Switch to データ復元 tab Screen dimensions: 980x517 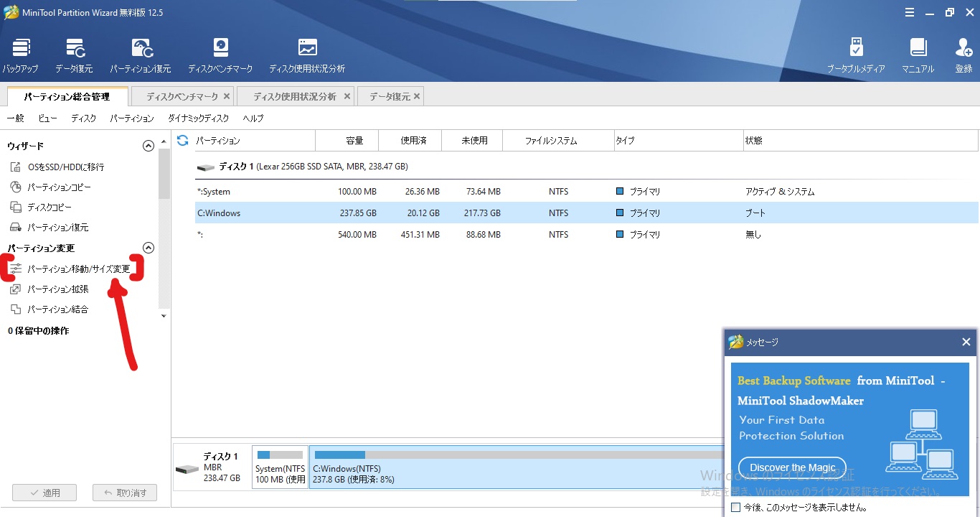390,96
